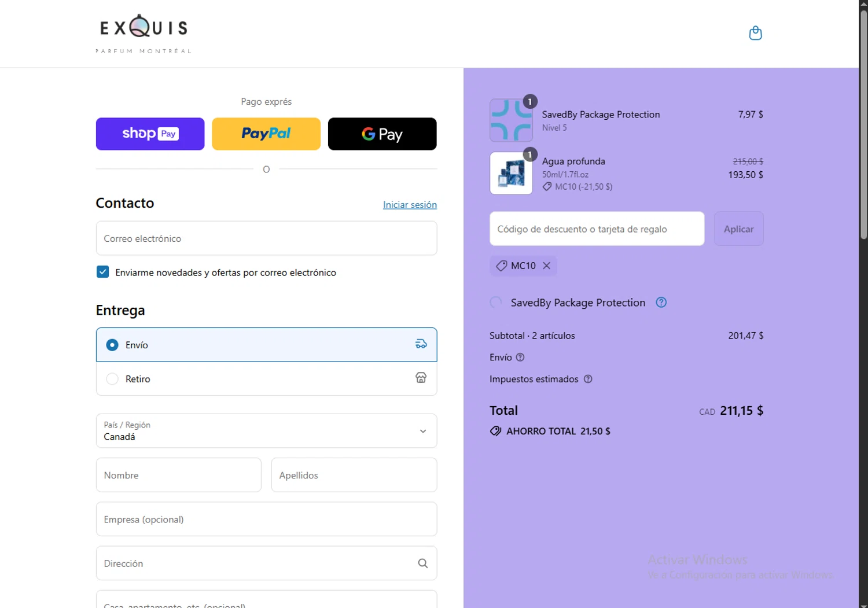Click the Nivel 5 product variant text

click(x=554, y=128)
